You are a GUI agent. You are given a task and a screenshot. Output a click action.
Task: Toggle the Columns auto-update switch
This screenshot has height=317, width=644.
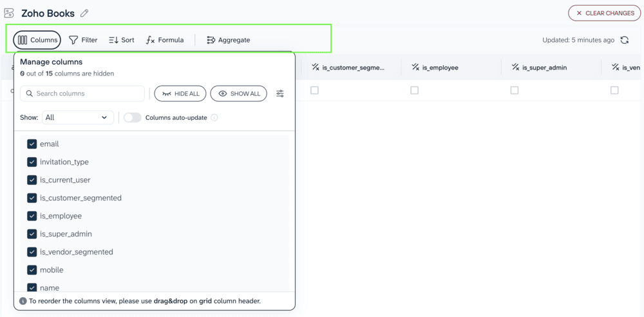pos(132,118)
